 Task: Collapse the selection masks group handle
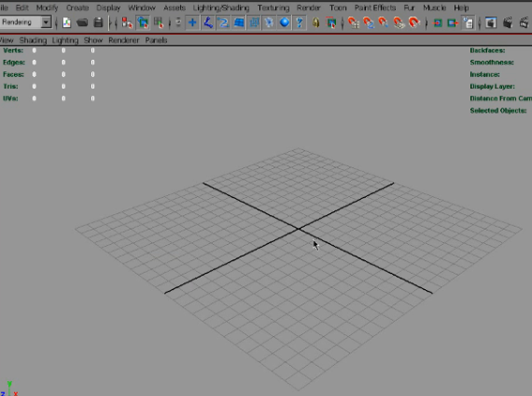[x=170, y=23]
